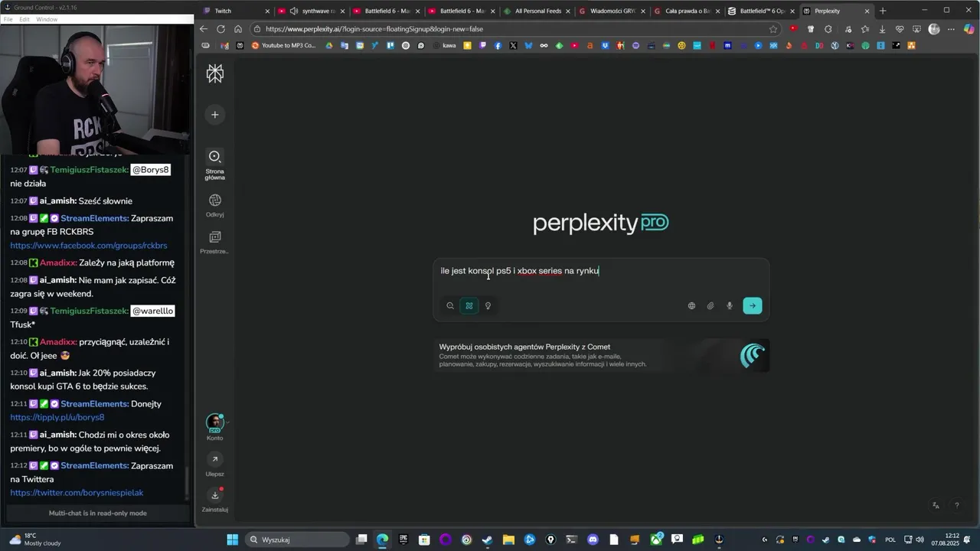The height and width of the screenshot is (551, 980).
Task: Open the kawa bookmark
Action: tap(444, 45)
